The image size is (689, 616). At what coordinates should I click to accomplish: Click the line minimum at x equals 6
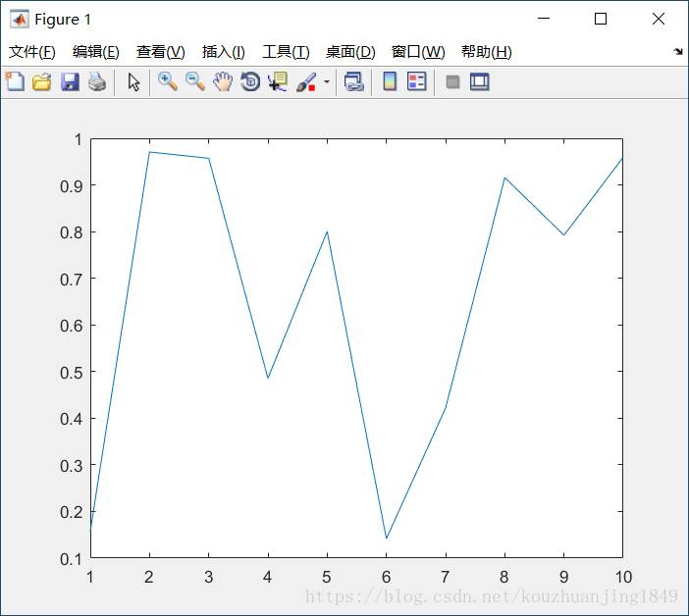coord(387,538)
